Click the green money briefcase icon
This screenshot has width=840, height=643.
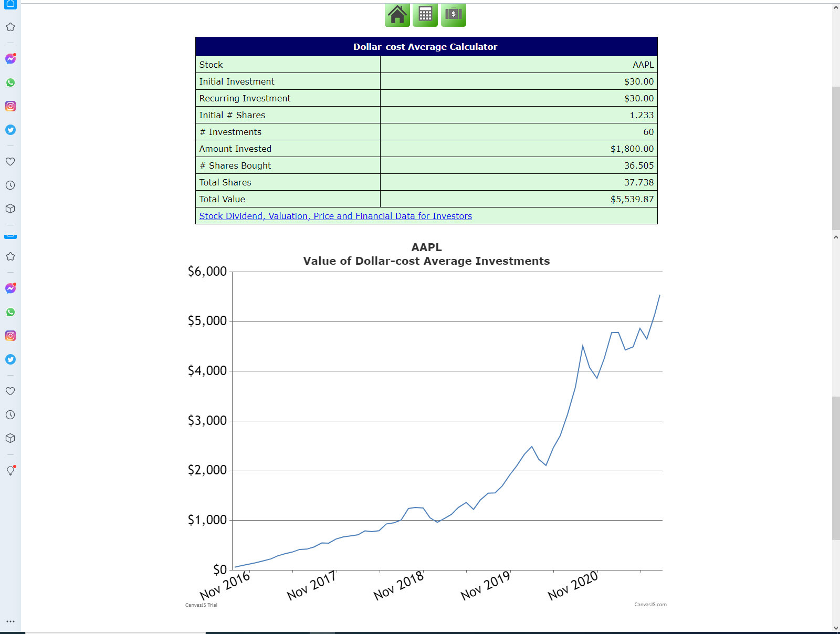pyautogui.click(x=454, y=15)
